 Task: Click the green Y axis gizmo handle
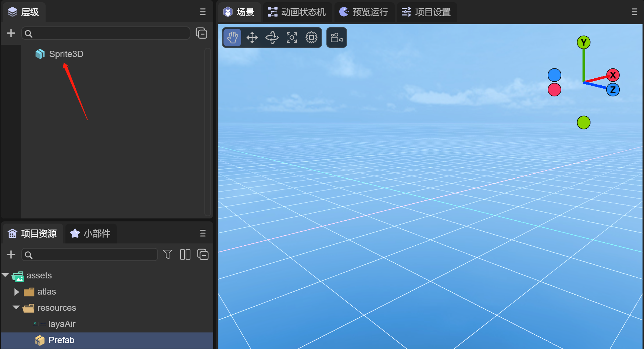point(583,43)
